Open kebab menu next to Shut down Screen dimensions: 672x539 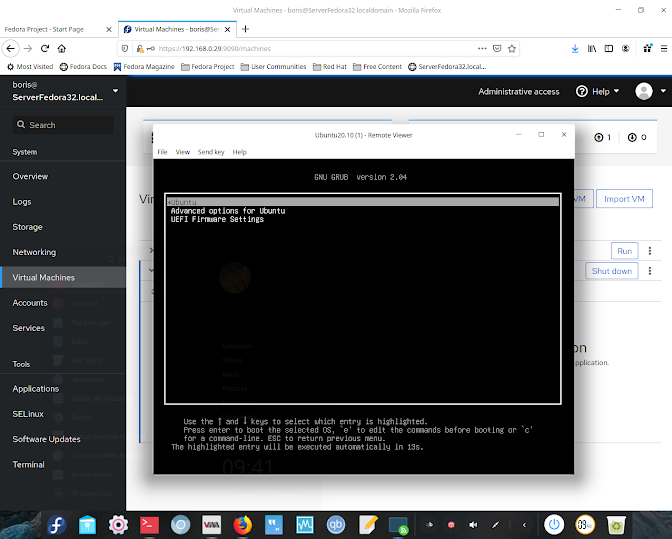[650, 271]
